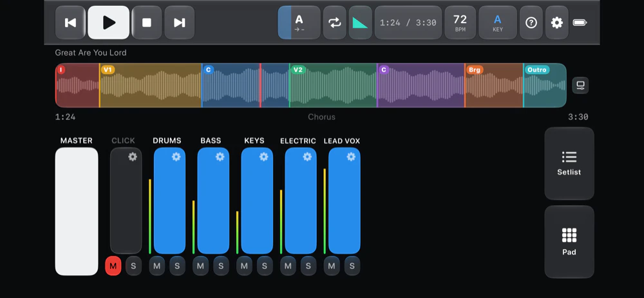The image size is (644, 298).
Task: Mute the KEYS track
Action: (x=244, y=266)
